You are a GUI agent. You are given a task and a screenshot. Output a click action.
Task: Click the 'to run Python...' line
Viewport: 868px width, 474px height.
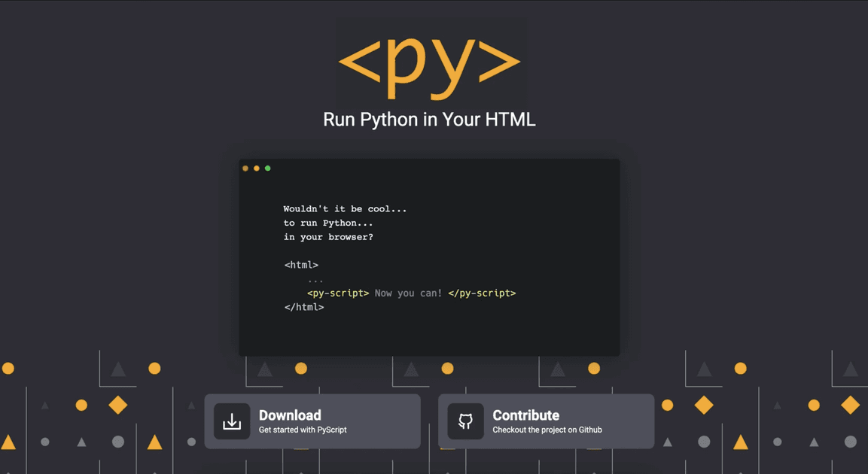(x=328, y=223)
